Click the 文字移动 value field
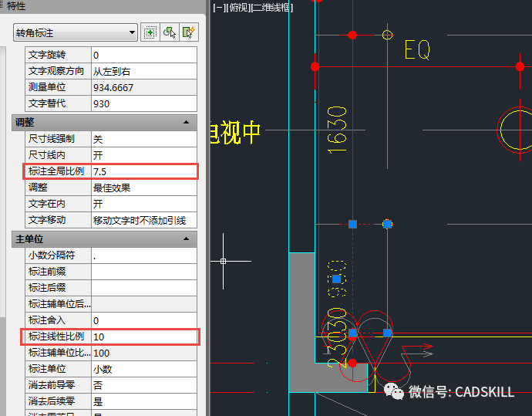 click(144, 220)
